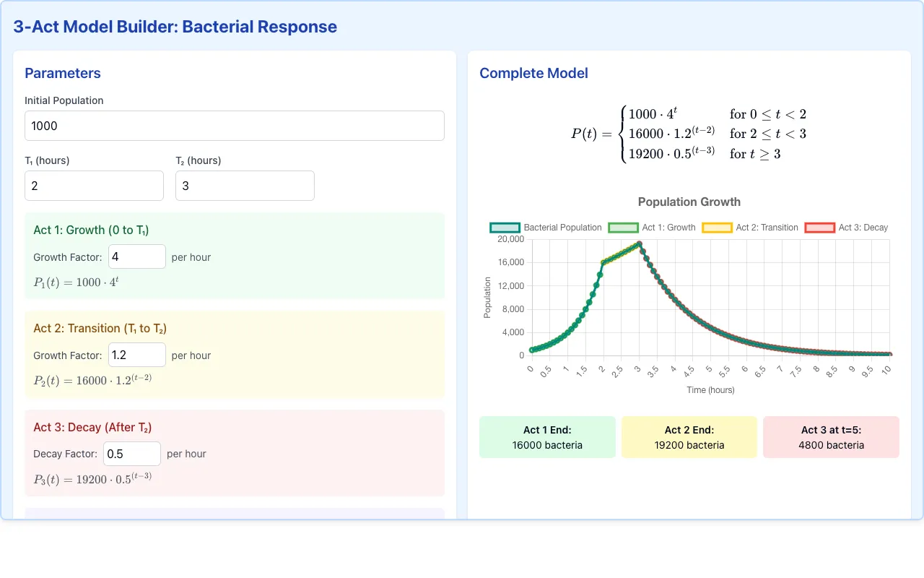The height and width of the screenshot is (578, 924).
Task: Click the 'Decay Factor:' label
Action: [x=65, y=454]
